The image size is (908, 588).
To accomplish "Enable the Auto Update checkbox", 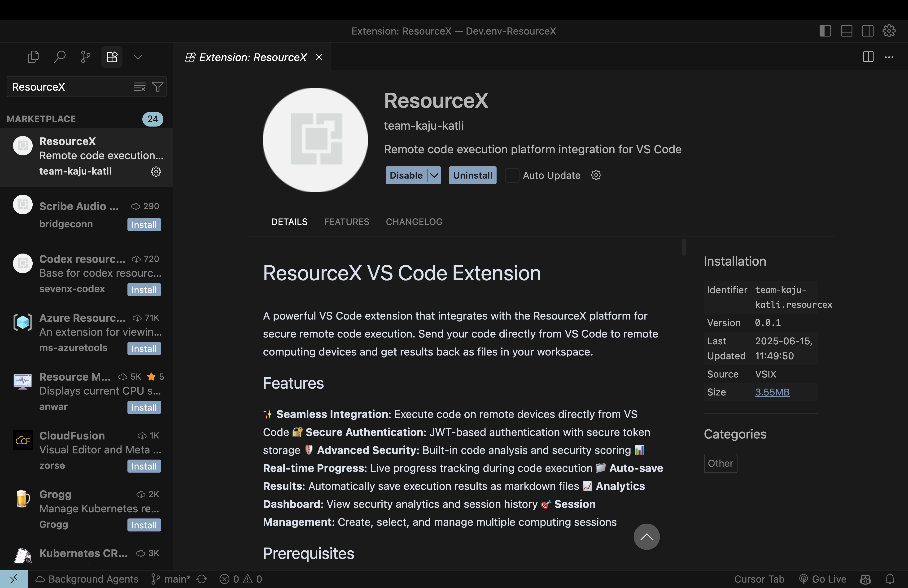I will point(512,176).
